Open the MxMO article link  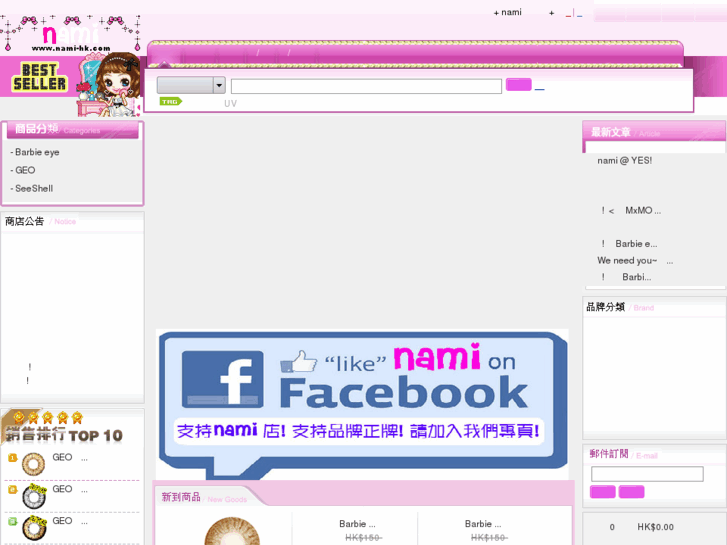pyautogui.click(x=631, y=211)
